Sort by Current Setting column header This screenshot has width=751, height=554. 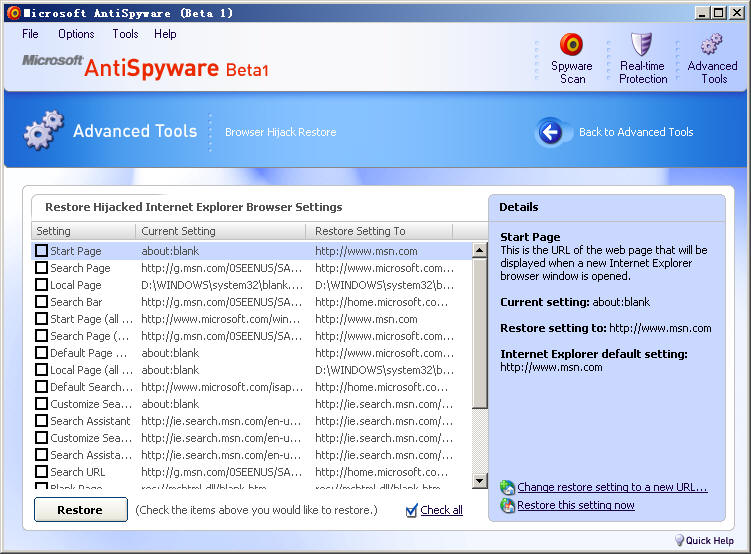[220, 231]
